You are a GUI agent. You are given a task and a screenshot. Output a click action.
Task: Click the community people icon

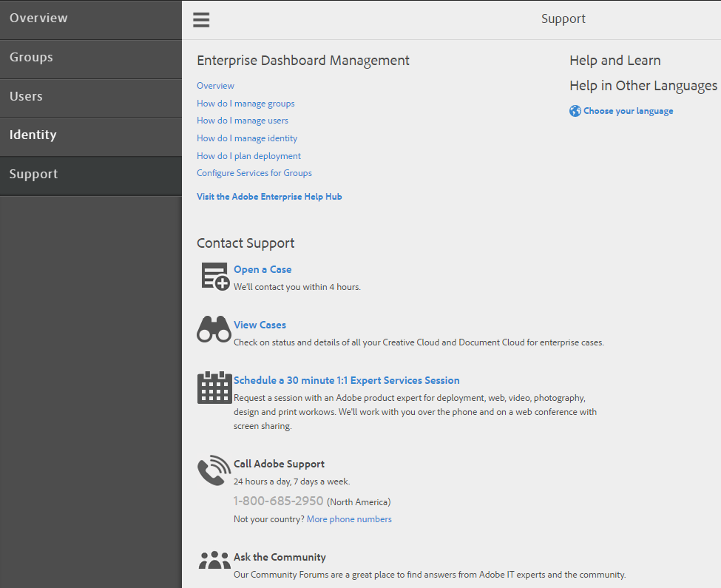click(214, 561)
